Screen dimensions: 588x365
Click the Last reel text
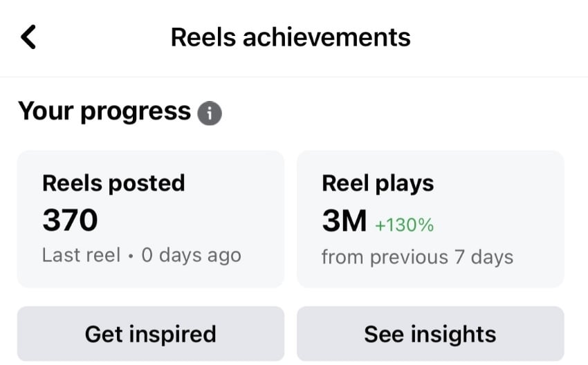[80, 255]
